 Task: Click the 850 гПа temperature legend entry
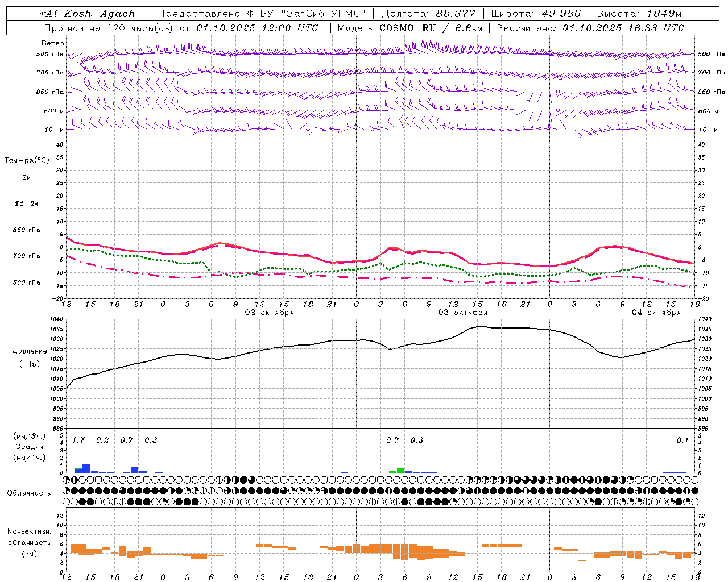26,232
